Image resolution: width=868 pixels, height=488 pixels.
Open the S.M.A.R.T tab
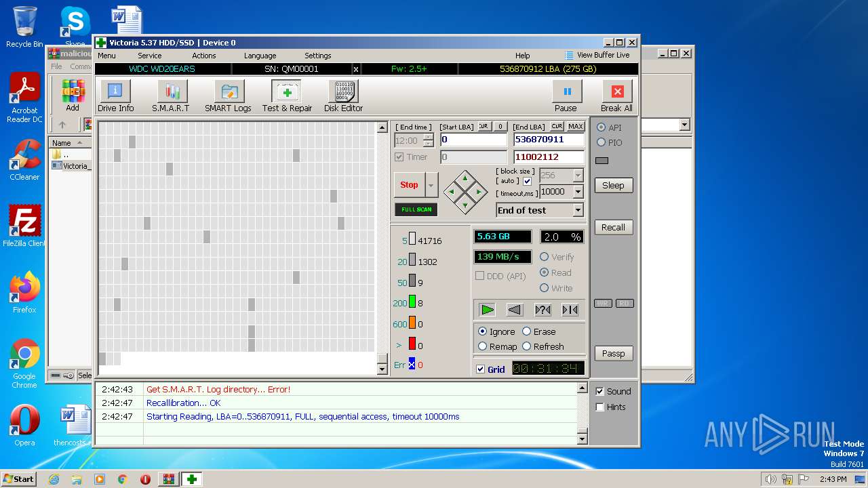171,96
